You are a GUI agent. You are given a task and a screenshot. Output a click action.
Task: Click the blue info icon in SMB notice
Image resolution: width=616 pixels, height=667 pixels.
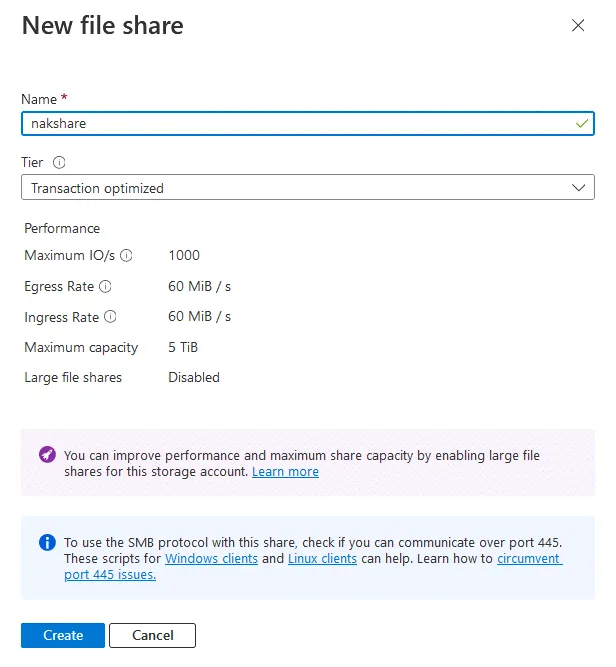point(47,542)
